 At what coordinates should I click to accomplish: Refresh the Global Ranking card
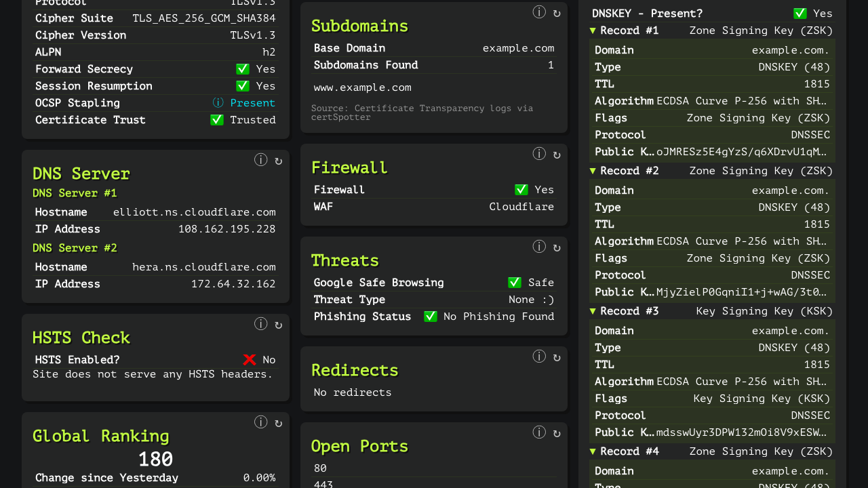click(x=278, y=423)
